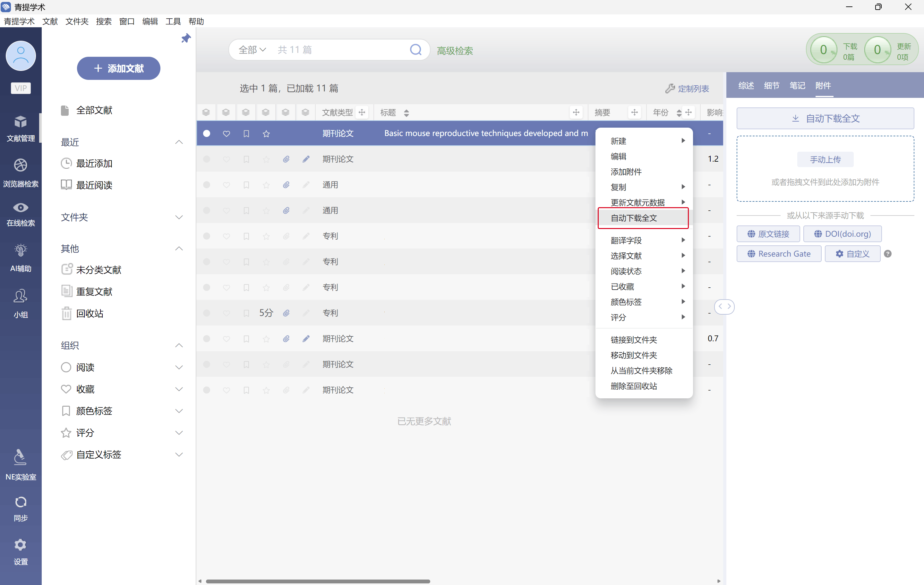Viewport: 924px width, 585px height.
Task: Open the 在线检索 eye icon
Action: pyautogui.click(x=21, y=208)
